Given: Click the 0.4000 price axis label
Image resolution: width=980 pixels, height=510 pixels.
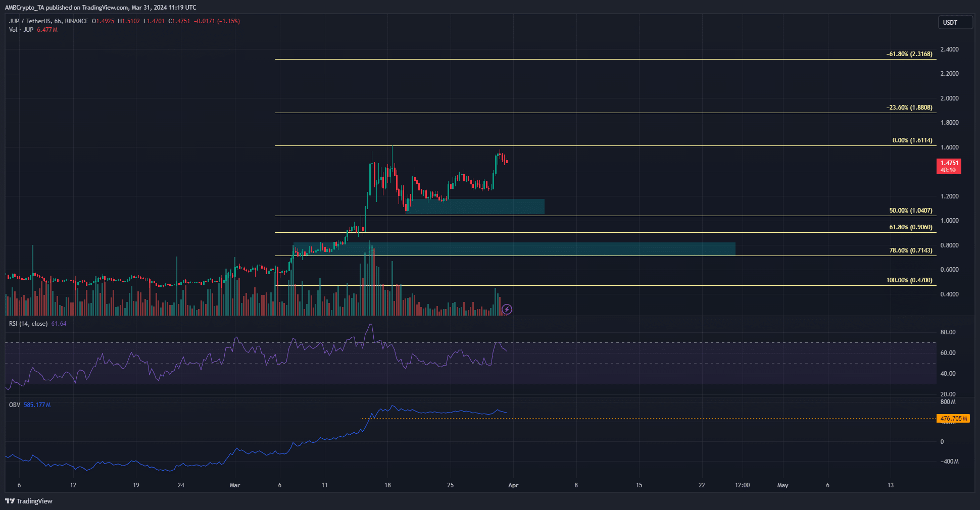Looking at the screenshot, I should tap(950, 294).
